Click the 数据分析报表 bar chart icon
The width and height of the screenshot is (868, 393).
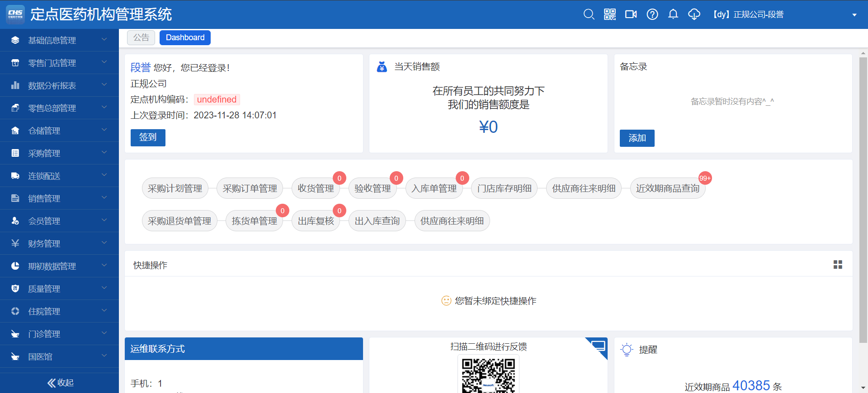(15, 85)
